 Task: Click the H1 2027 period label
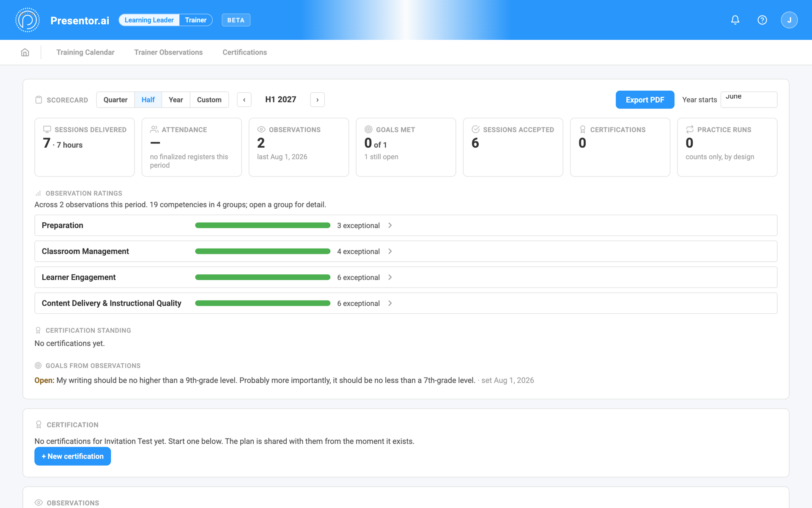point(281,99)
